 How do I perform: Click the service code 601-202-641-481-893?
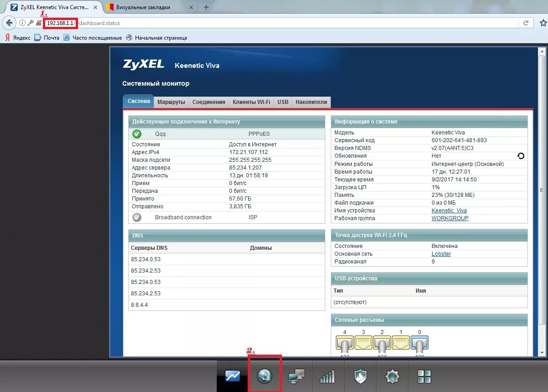pos(459,140)
